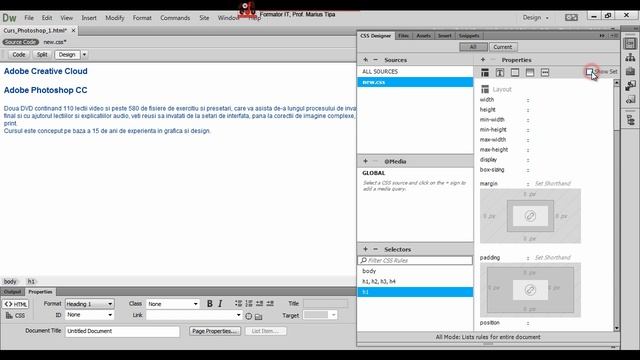The image size is (640, 360).
Task: Add a CSS property with plus icon
Action: [x=483, y=60]
